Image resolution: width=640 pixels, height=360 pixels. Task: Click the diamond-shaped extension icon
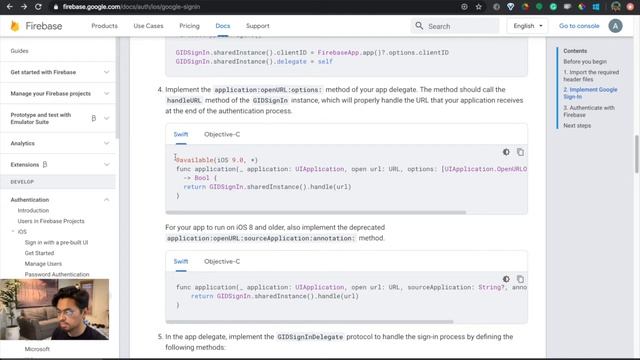click(510, 7)
